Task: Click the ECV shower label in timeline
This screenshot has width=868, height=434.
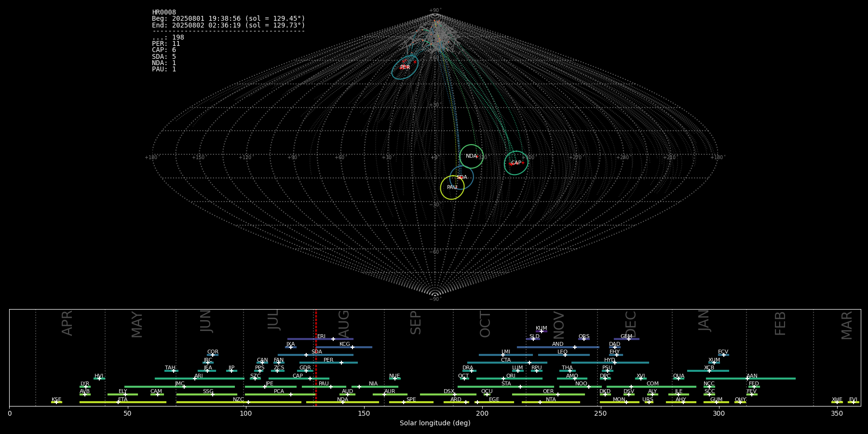Action: point(723,352)
